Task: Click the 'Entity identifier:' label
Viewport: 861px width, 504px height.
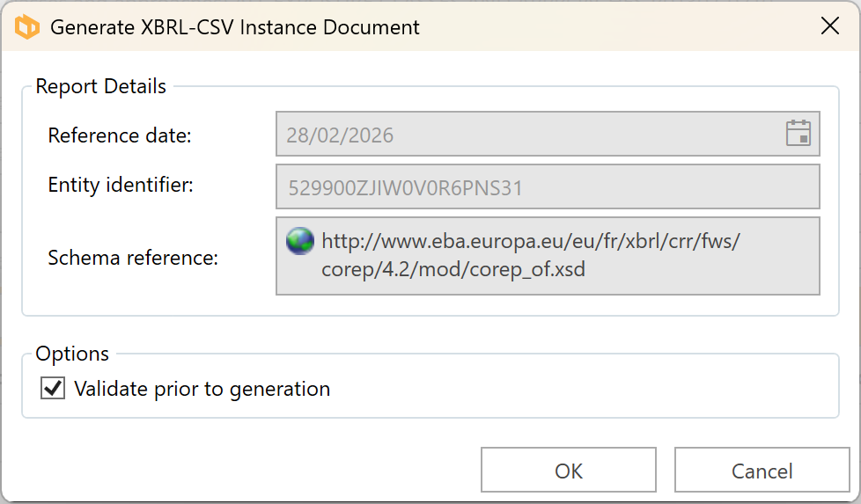Action: click(x=121, y=185)
